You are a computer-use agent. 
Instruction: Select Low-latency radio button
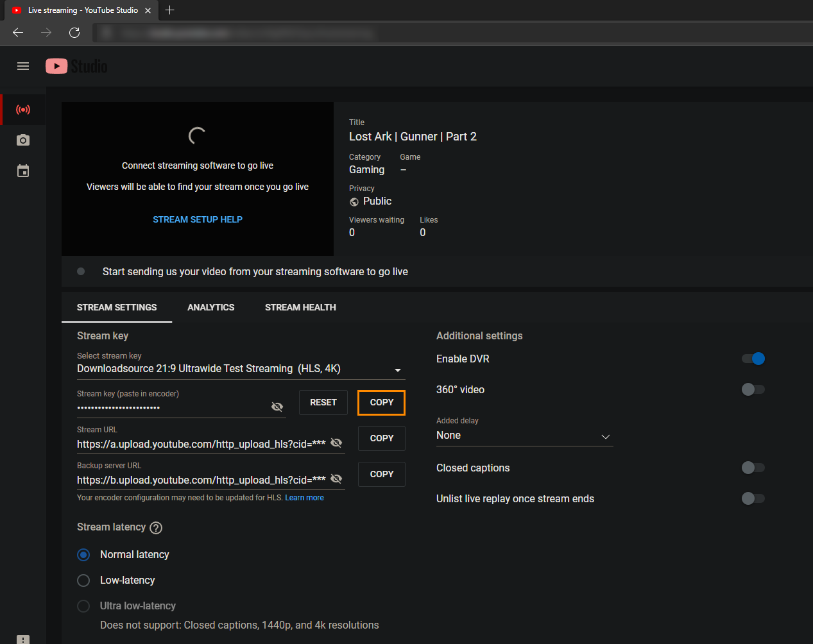83,580
